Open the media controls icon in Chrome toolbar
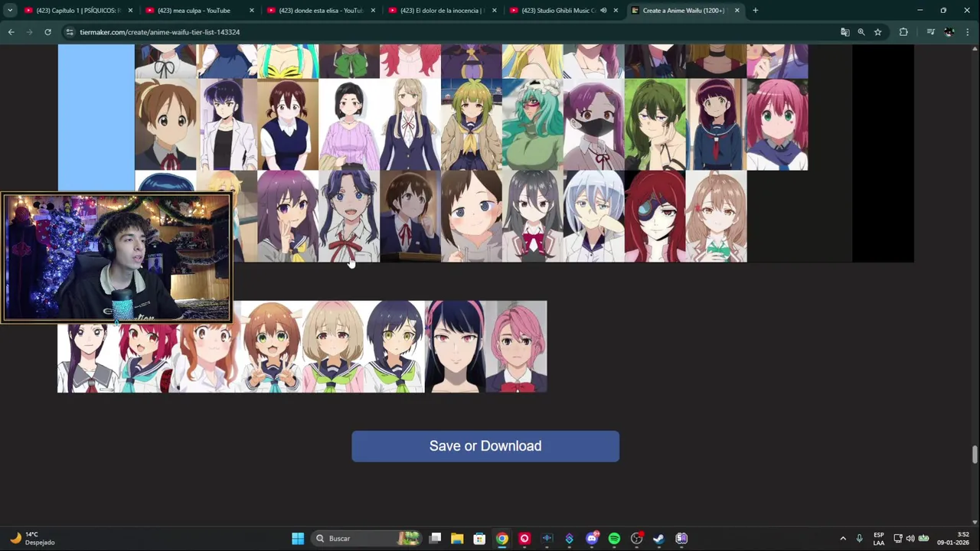This screenshot has width=980, height=551. click(x=930, y=32)
